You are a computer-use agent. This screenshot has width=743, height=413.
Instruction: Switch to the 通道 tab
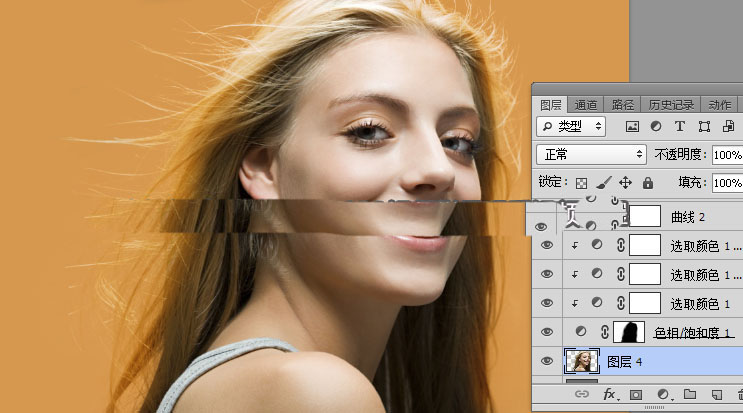(x=586, y=104)
